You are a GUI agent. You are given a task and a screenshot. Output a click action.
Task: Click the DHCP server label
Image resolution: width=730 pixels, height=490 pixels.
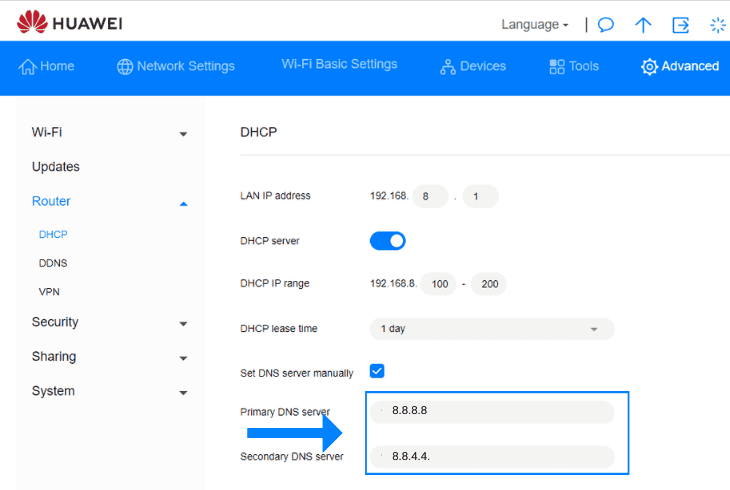coord(270,241)
